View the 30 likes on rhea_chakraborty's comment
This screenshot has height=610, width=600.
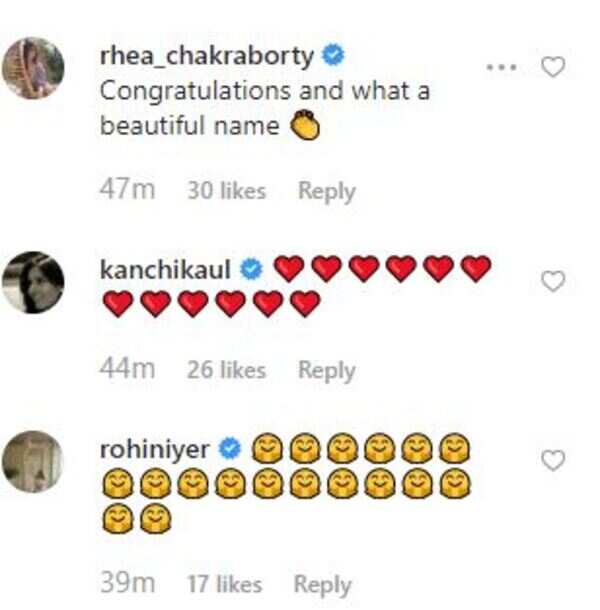pos(226,191)
